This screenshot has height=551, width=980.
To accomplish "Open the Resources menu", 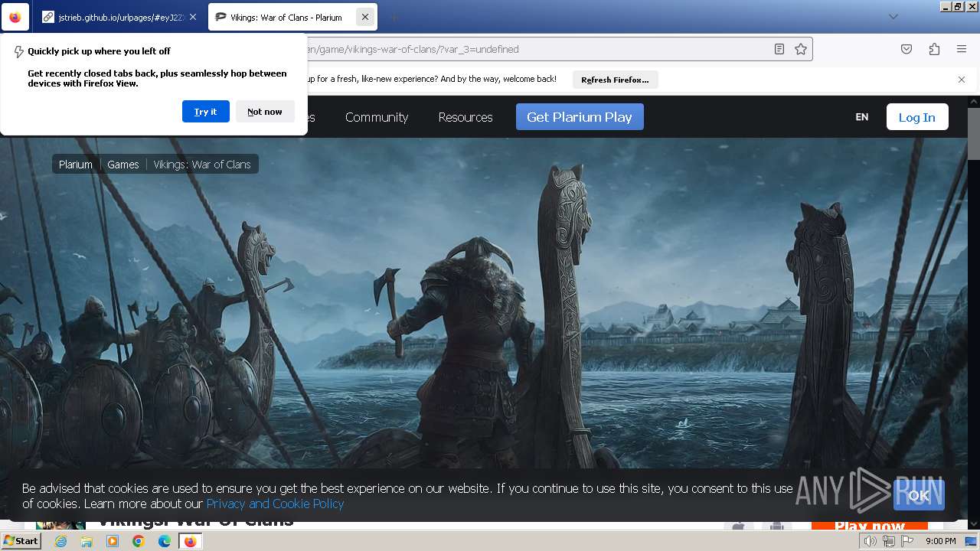I will tap(465, 117).
